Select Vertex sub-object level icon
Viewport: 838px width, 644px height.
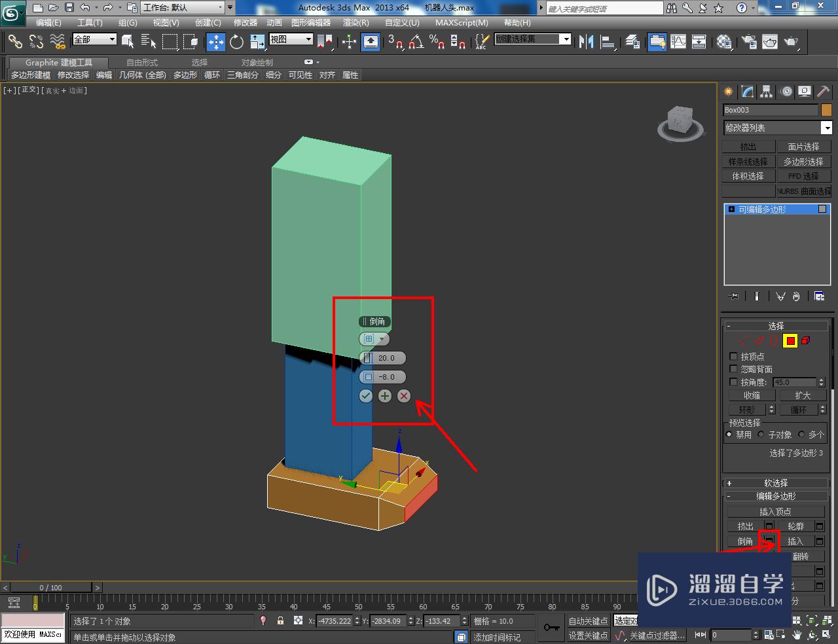742,340
